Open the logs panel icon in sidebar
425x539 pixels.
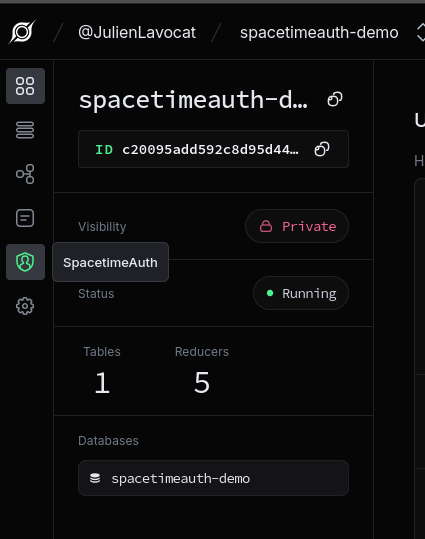coord(25,218)
